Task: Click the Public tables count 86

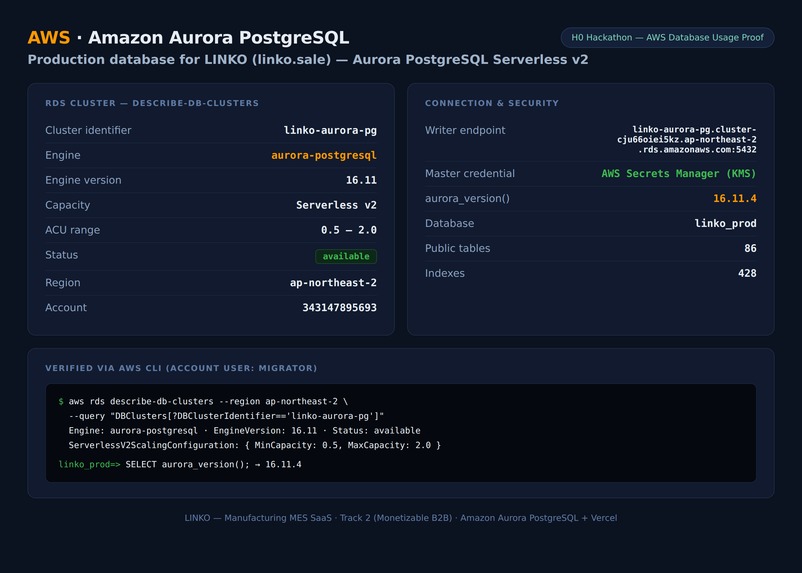Action: (750, 248)
